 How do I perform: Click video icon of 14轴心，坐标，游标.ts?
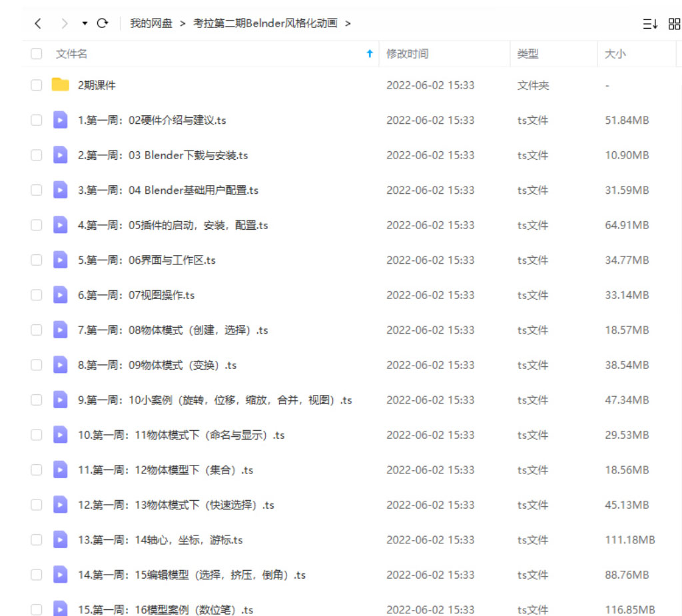(61, 540)
